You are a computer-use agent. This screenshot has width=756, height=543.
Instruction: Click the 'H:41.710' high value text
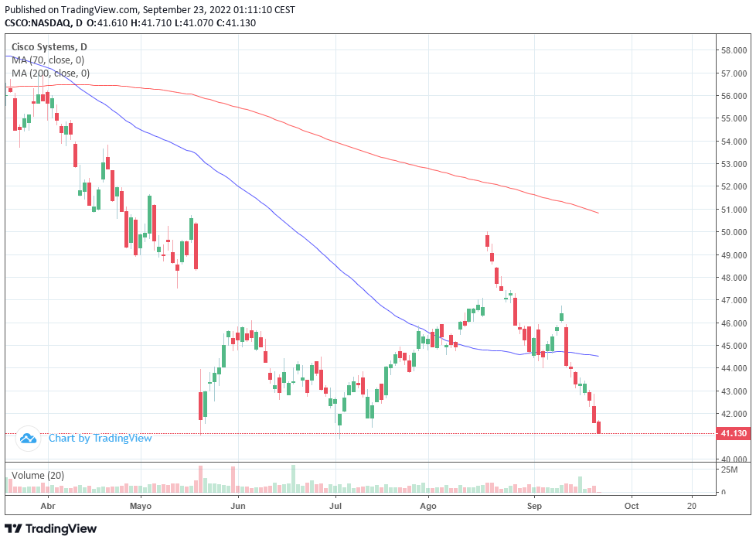click(x=151, y=22)
